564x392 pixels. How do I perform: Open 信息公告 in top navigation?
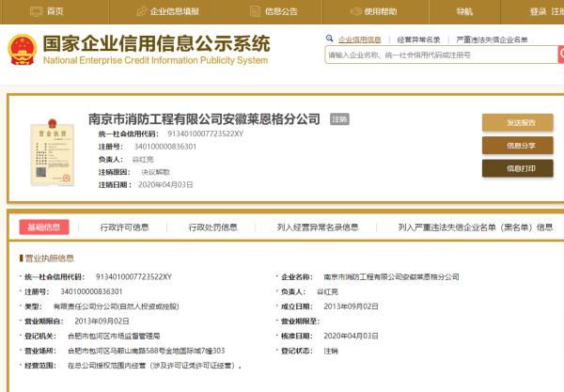click(281, 11)
